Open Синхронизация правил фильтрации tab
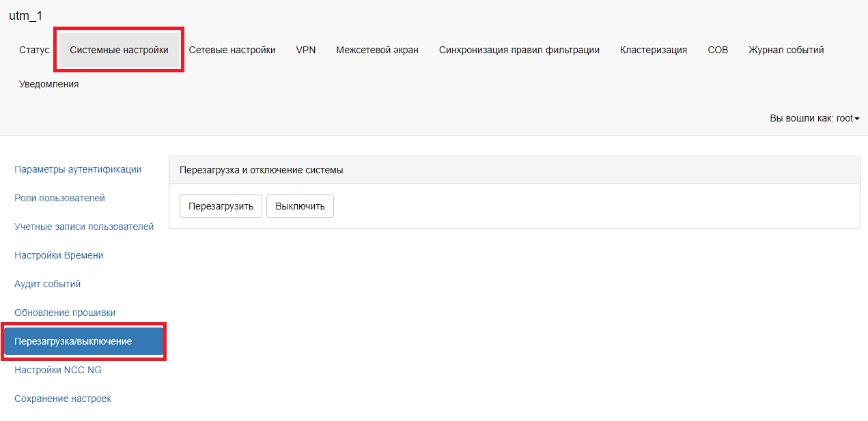 (519, 50)
